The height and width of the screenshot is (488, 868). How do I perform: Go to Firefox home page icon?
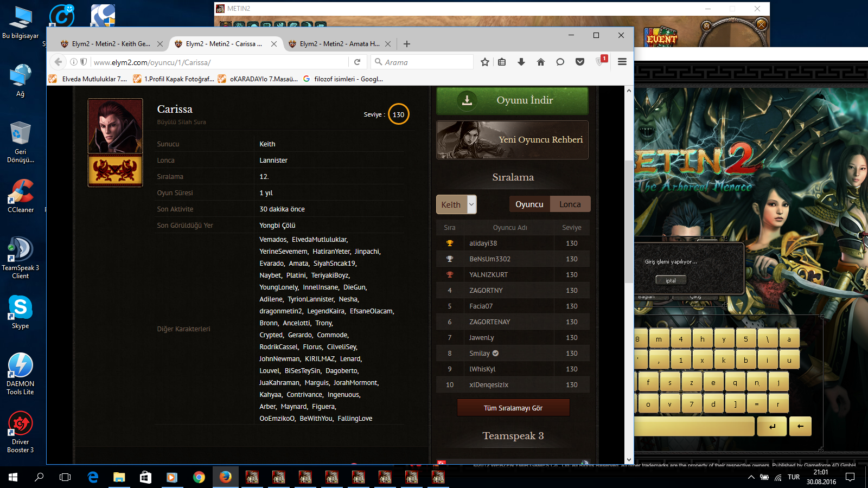541,62
